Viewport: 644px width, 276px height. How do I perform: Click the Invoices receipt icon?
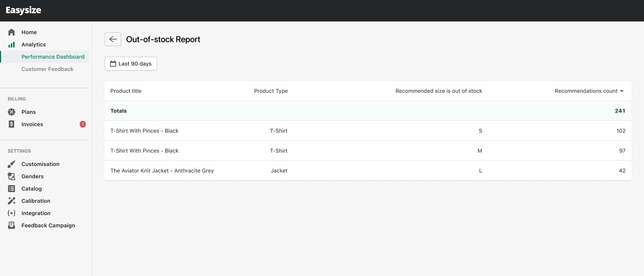point(11,124)
